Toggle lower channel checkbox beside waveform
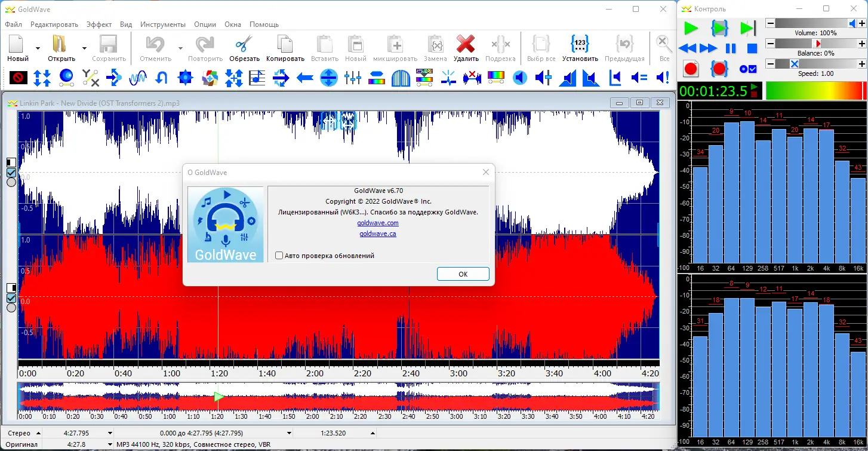The height and width of the screenshot is (451, 868). tap(11, 298)
